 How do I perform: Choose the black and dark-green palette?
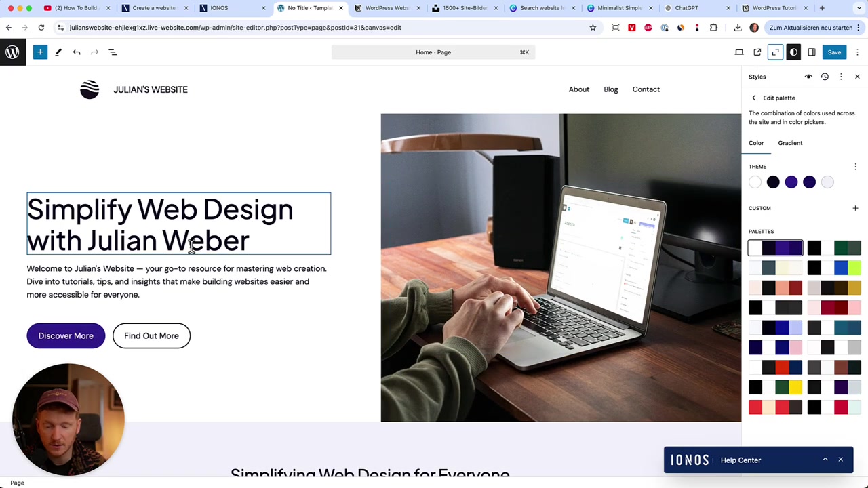point(834,248)
